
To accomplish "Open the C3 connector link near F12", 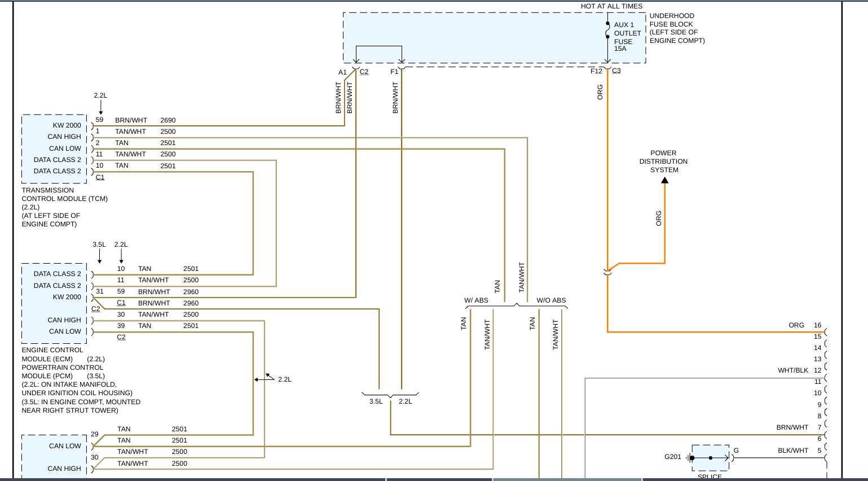I will [616, 71].
